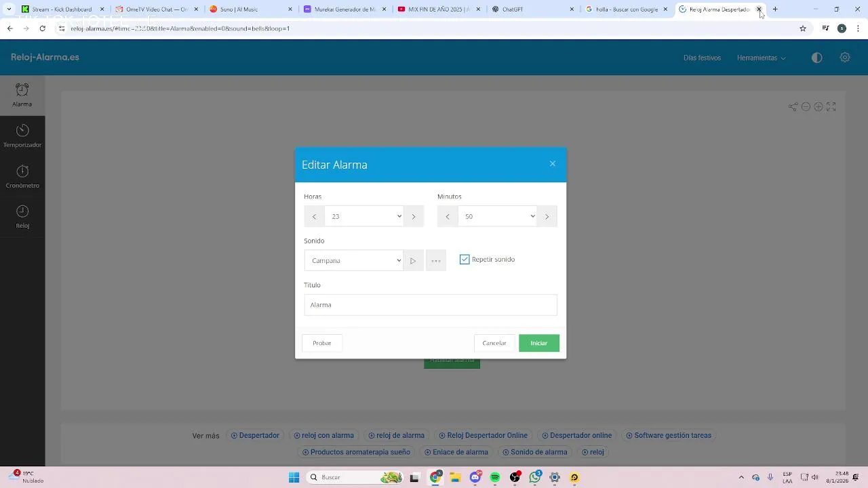Click the zoom out minus icon

pyautogui.click(x=806, y=106)
